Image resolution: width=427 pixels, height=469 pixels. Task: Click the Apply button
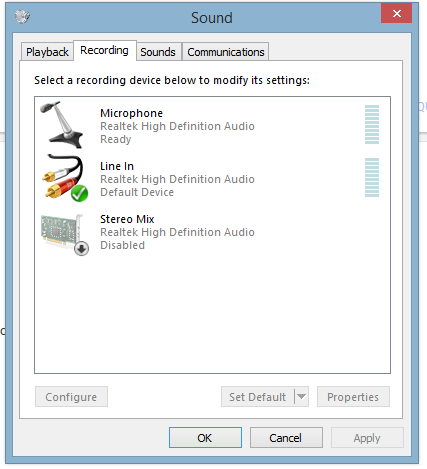pyautogui.click(x=367, y=438)
